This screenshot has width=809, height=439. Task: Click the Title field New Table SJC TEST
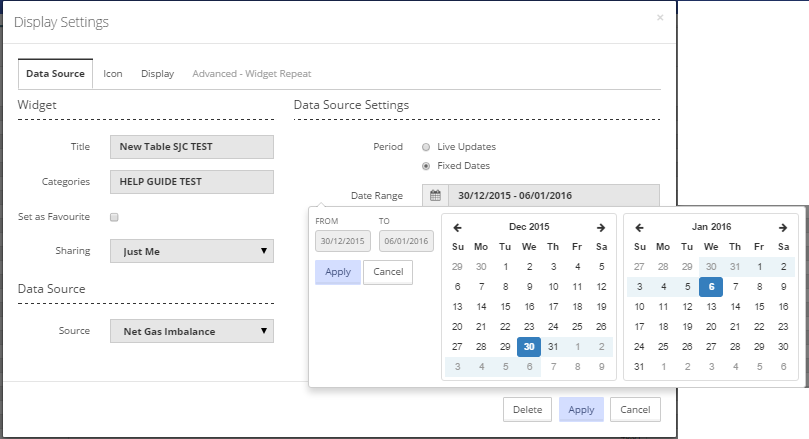tap(192, 147)
